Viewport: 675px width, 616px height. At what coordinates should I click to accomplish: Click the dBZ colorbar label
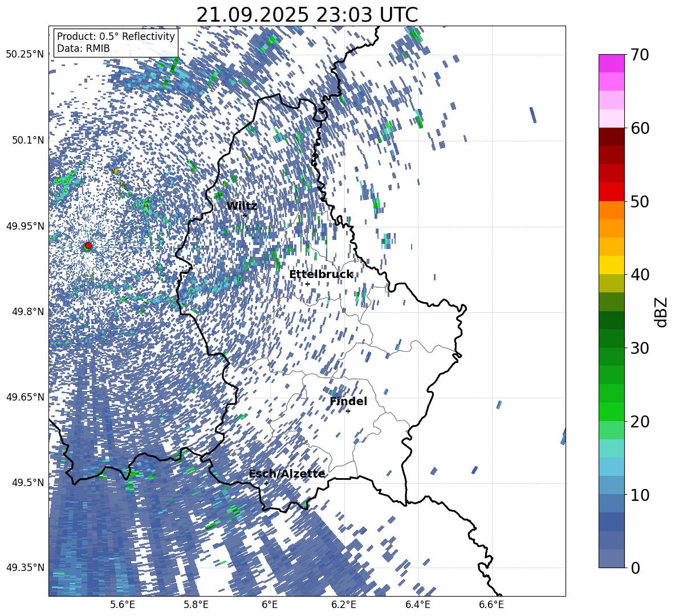[x=662, y=312]
